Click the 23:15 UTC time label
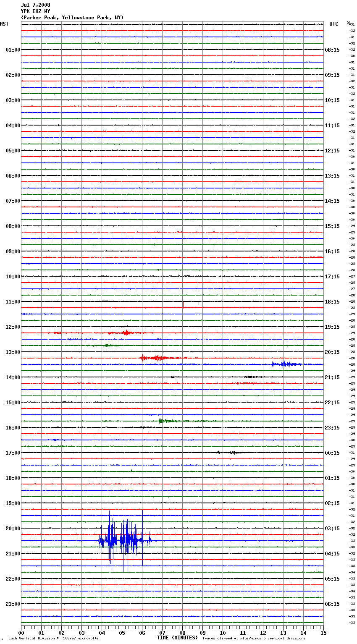 pos(332,428)
